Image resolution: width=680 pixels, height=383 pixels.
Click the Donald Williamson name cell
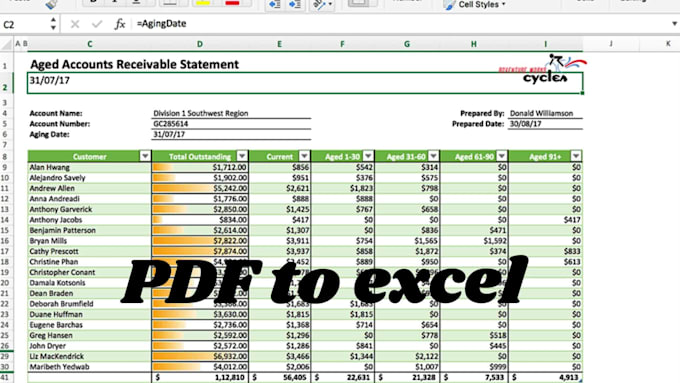[x=545, y=113]
